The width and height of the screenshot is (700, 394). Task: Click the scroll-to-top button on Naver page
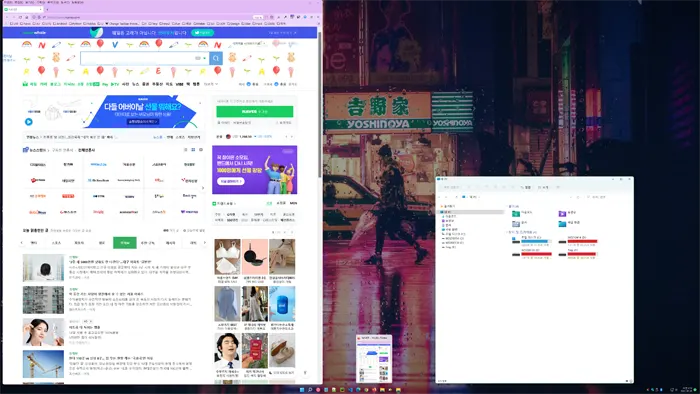(305, 373)
